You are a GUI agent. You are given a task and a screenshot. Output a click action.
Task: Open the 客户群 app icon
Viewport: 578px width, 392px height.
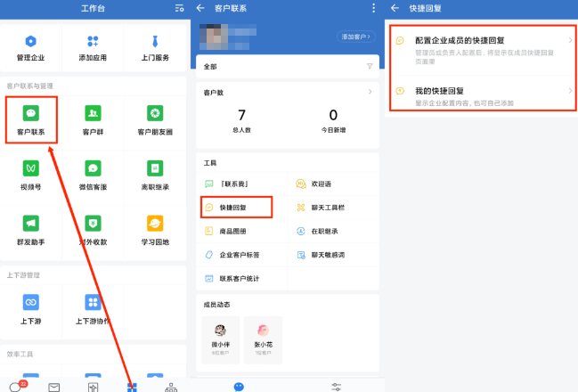93,119
